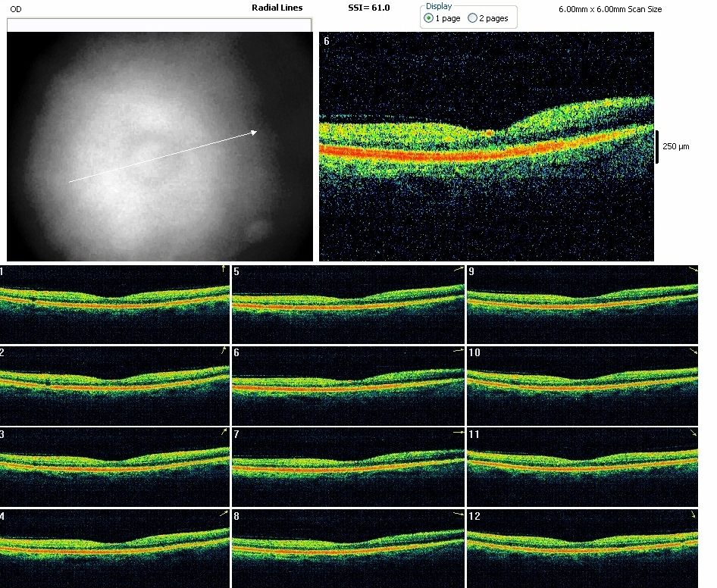Viewport: 717px width, 588px height.
Task: Click the large OCT B-scan image
Action: 486,146
